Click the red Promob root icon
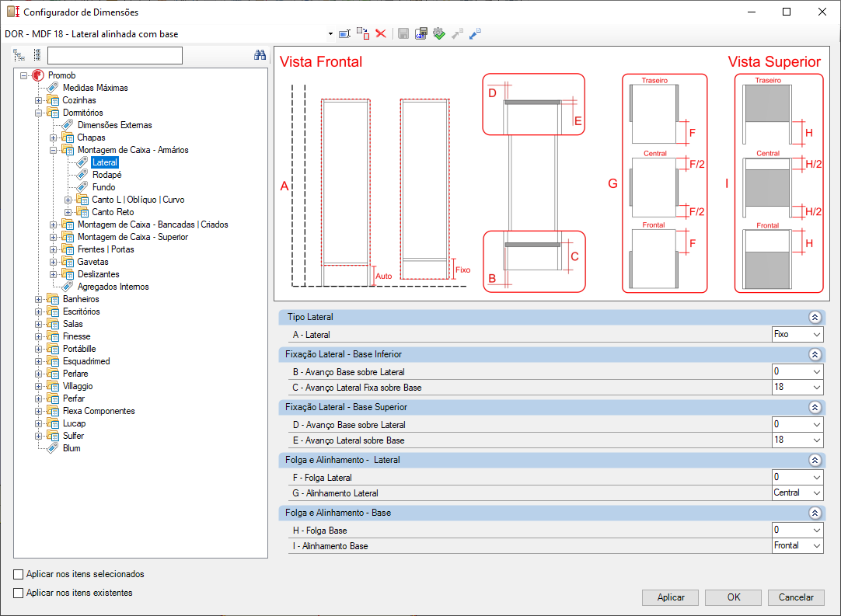 tap(38, 75)
